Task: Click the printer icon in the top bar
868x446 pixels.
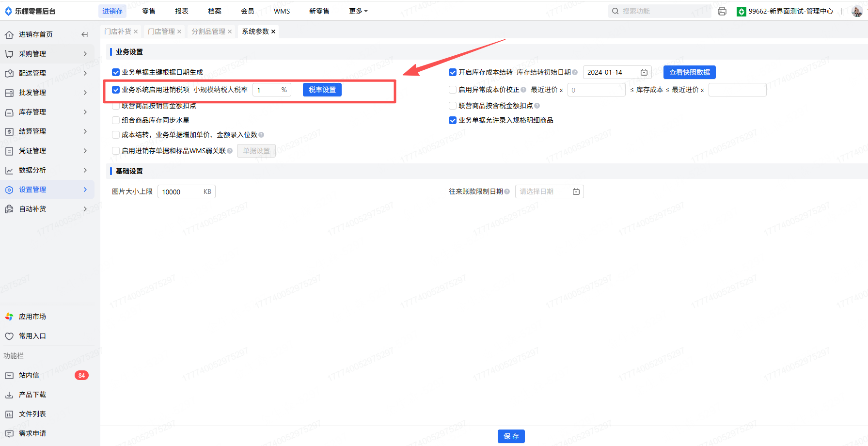Action: pos(722,11)
